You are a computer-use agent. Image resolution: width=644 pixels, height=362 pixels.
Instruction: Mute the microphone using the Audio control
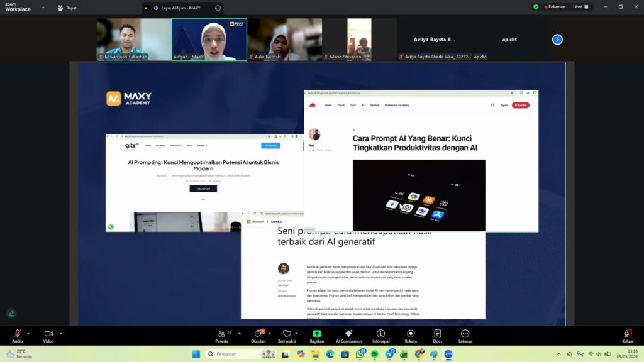coord(16,335)
